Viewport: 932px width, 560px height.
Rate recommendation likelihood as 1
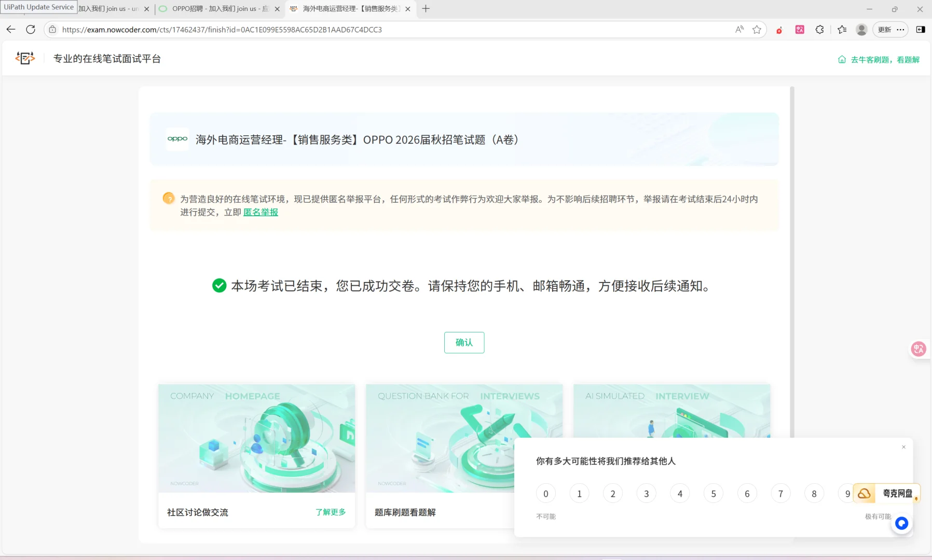[x=579, y=494]
